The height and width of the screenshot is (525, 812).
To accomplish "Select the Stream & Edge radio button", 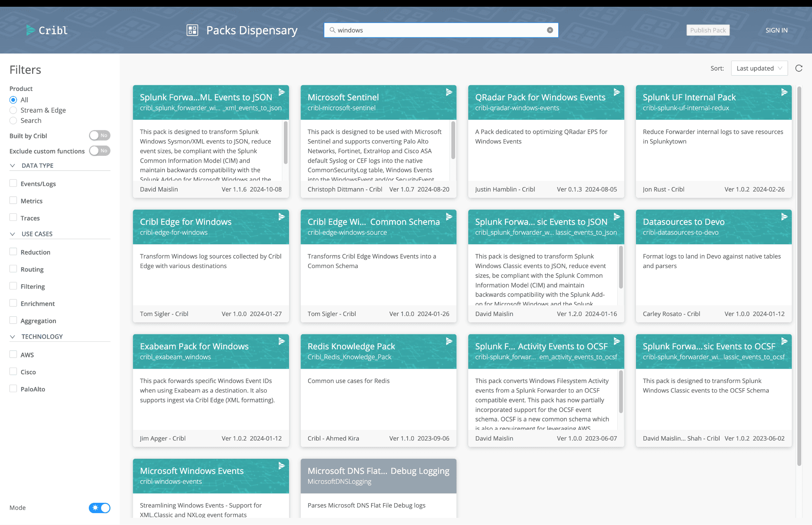I will point(13,110).
